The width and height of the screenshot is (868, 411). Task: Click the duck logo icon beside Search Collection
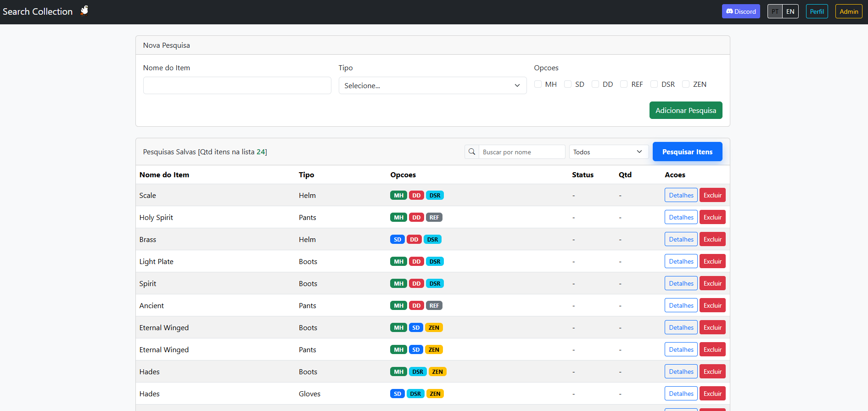pyautogui.click(x=84, y=11)
